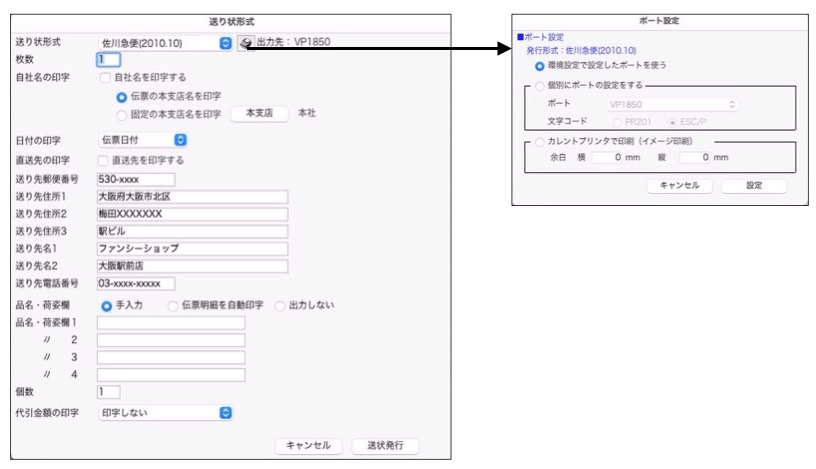Click キャンセル in the 送り状形式 dialog
Screen dimensions: 816x469
click(308, 446)
